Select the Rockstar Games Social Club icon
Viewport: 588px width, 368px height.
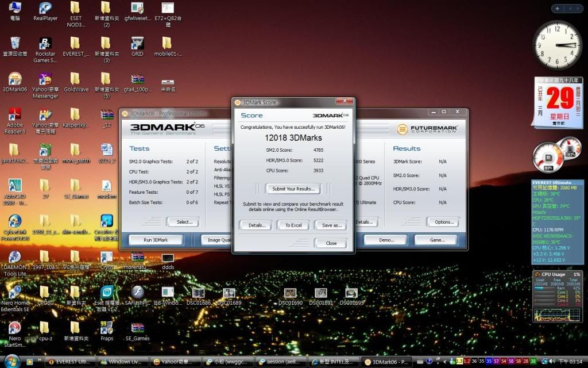[x=45, y=50]
